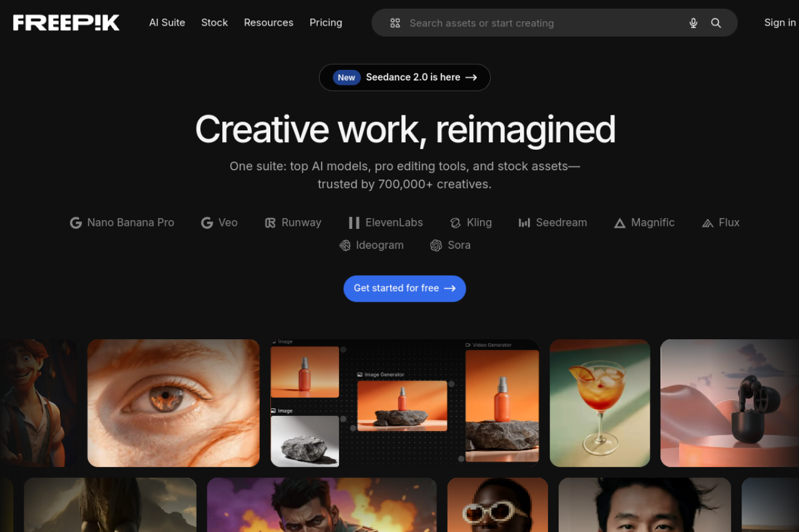Open the AI Suite menu
This screenshot has width=799, height=532.
[x=167, y=22]
